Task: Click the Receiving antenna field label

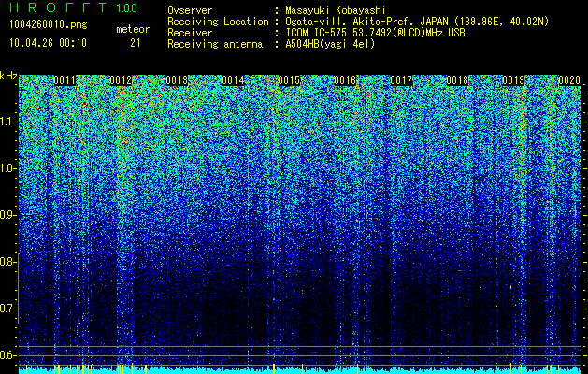Action: pos(215,44)
